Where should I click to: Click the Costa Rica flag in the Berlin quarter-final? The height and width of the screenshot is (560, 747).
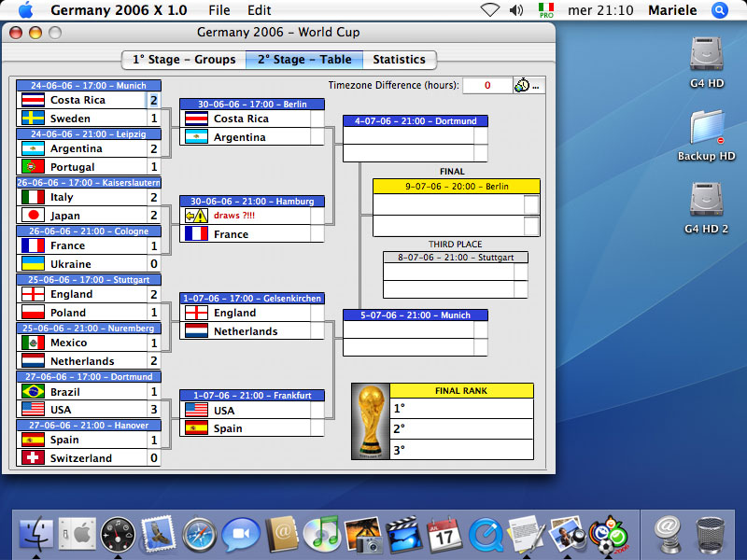pos(196,119)
